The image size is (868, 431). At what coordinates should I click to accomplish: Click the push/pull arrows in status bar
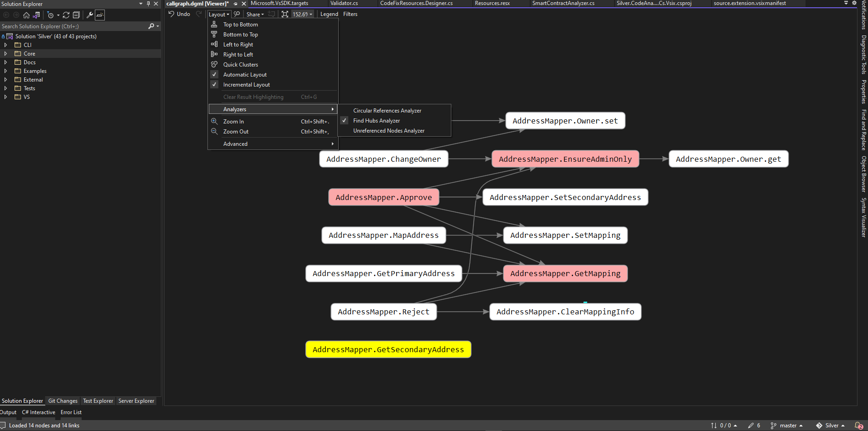pos(714,426)
